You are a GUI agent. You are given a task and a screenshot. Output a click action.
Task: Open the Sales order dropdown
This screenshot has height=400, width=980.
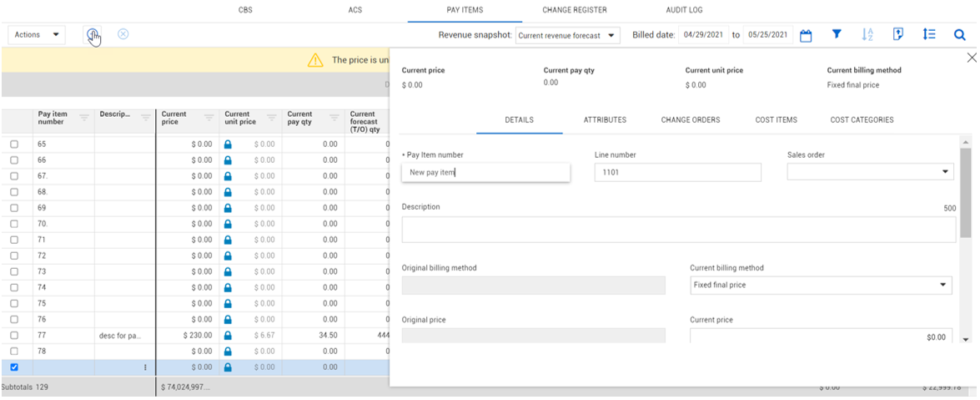871,171
